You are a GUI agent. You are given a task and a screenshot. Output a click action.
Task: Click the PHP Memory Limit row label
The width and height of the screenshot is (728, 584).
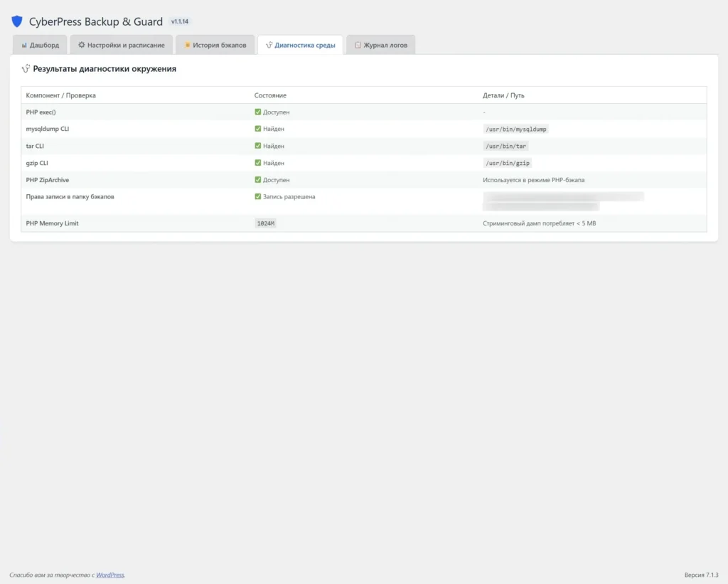52,223
